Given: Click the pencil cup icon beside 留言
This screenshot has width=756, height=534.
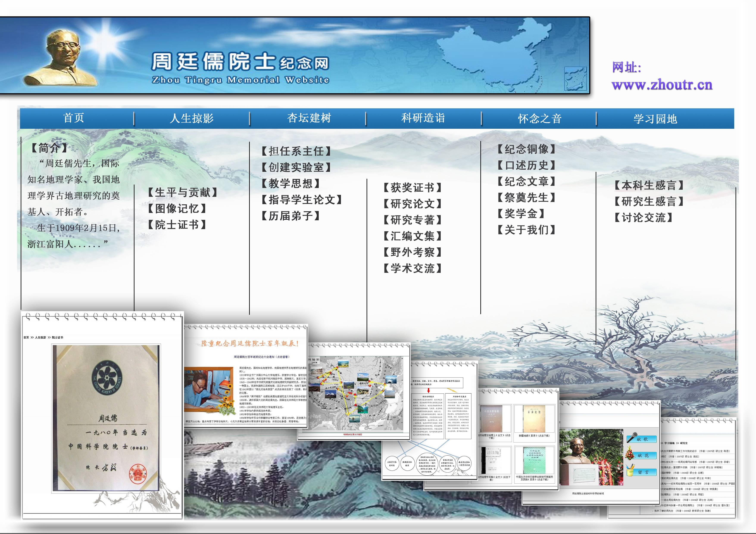Looking at the screenshot, I should click(630, 471).
